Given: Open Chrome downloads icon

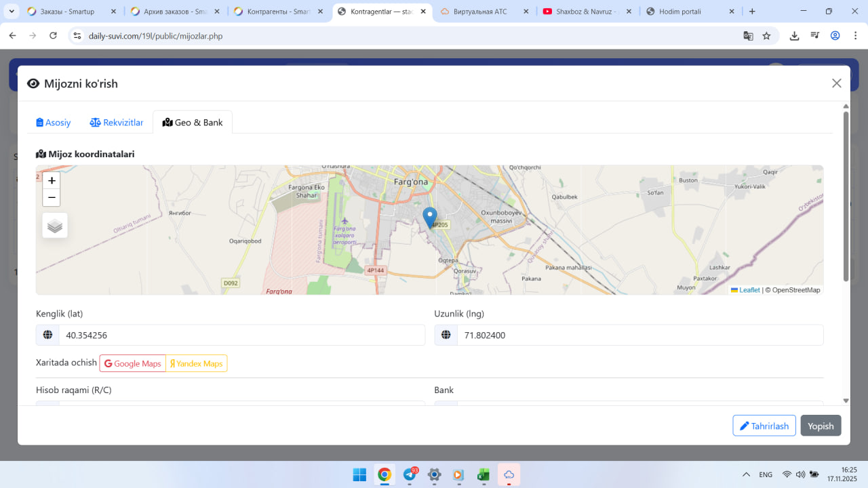Looking at the screenshot, I should [794, 36].
